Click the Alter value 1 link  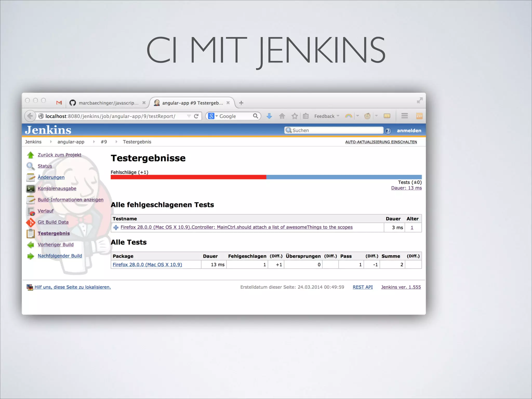coord(412,228)
